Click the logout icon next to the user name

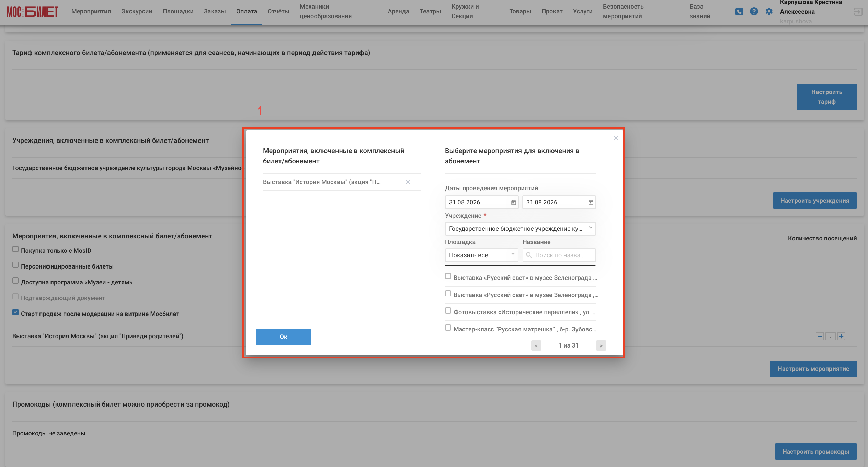click(858, 12)
